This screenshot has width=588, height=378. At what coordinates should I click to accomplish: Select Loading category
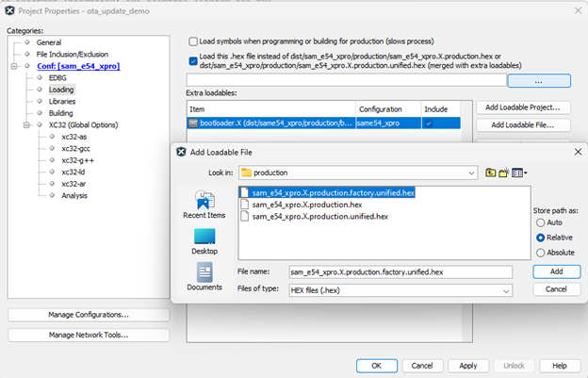tap(61, 90)
